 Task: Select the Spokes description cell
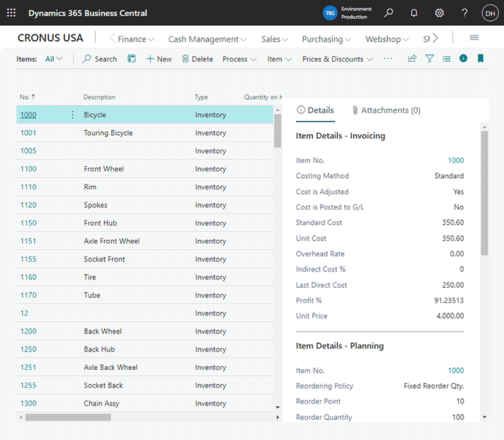point(95,205)
